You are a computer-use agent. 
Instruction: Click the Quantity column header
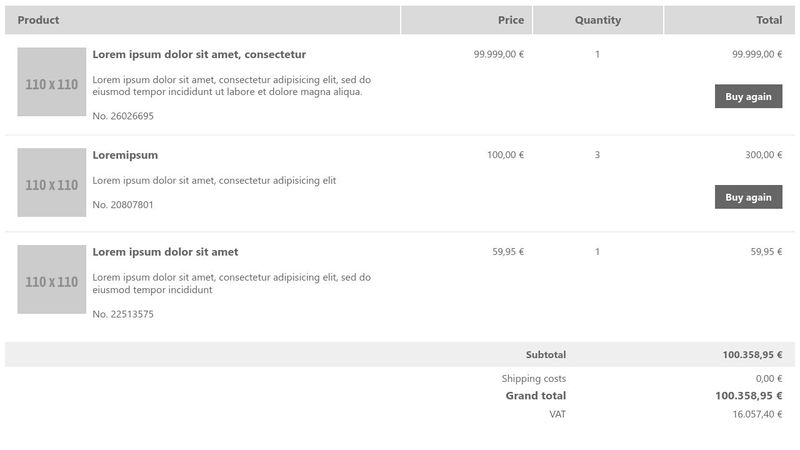tap(597, 20)
